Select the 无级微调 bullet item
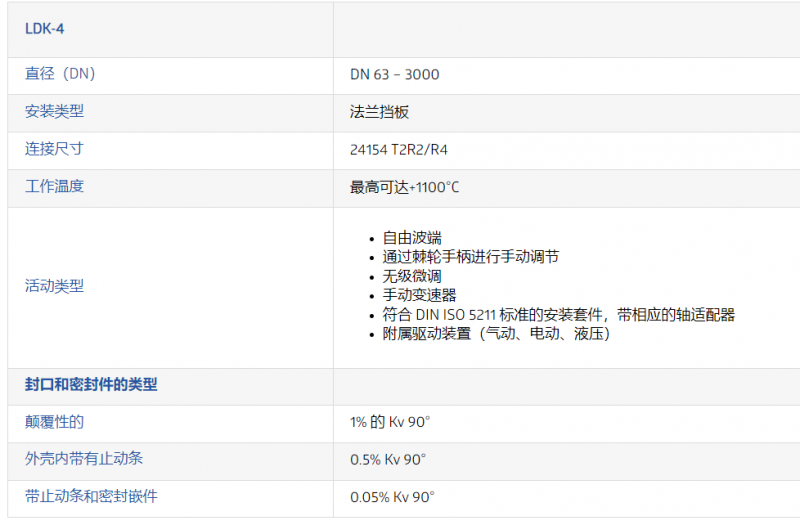This screenshot has width=800, height=525. point(412,276)
